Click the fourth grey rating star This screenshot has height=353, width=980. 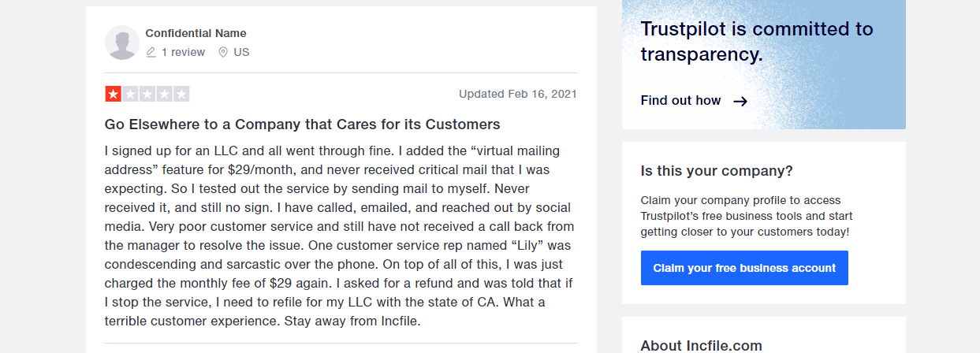(164, 94)
